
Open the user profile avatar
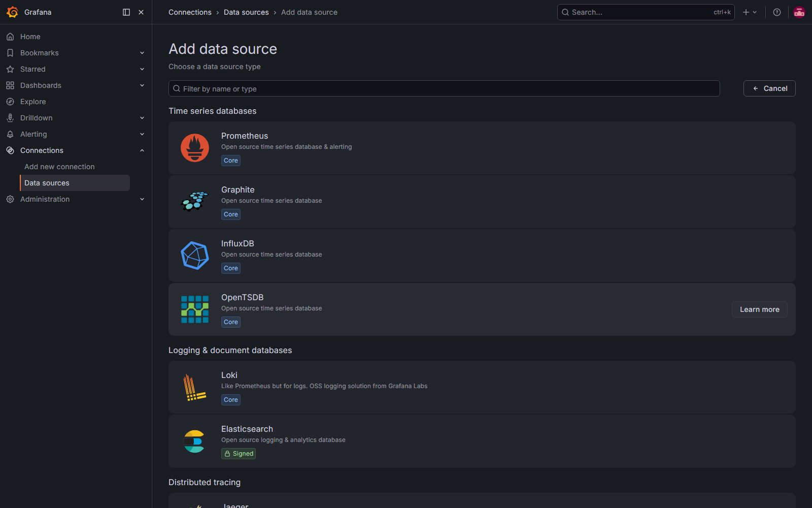(x=799, y=12)
